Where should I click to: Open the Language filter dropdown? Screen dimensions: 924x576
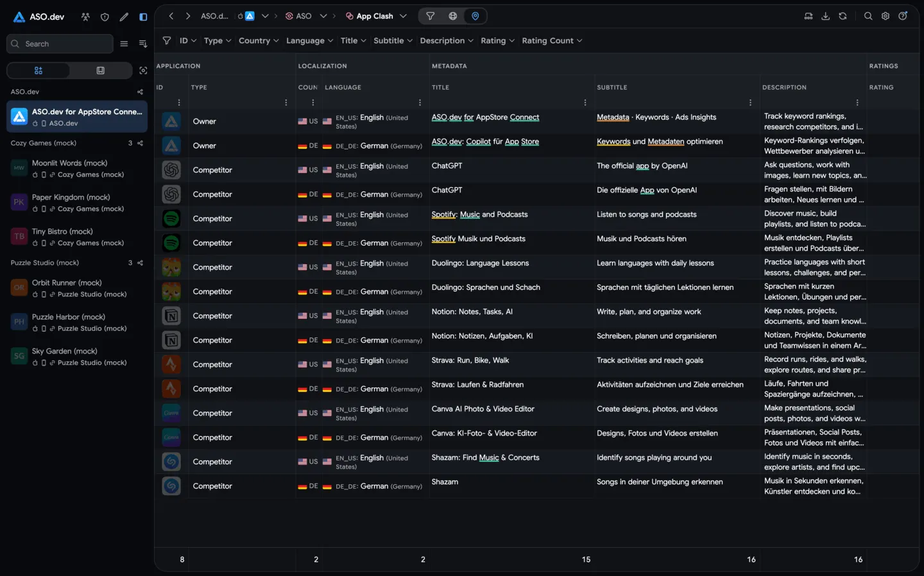coord(310,40)
